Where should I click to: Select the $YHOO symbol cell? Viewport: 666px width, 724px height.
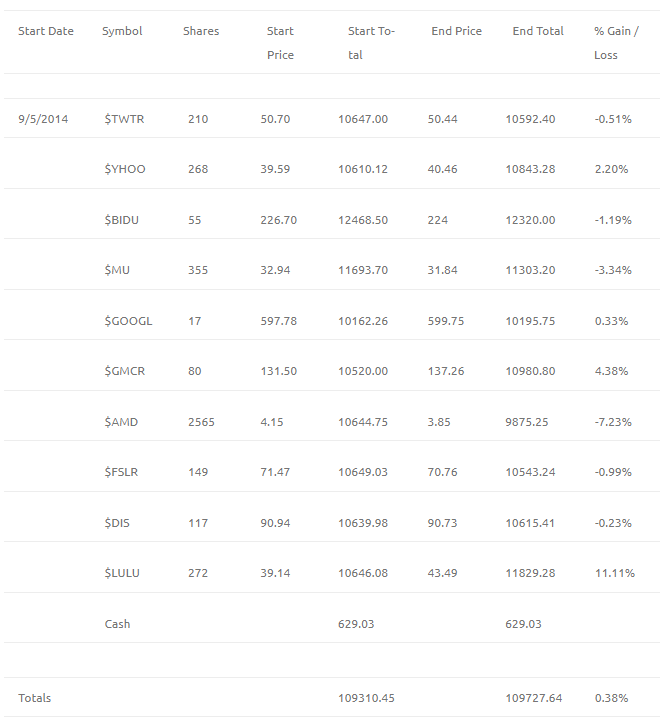(125, 169)
